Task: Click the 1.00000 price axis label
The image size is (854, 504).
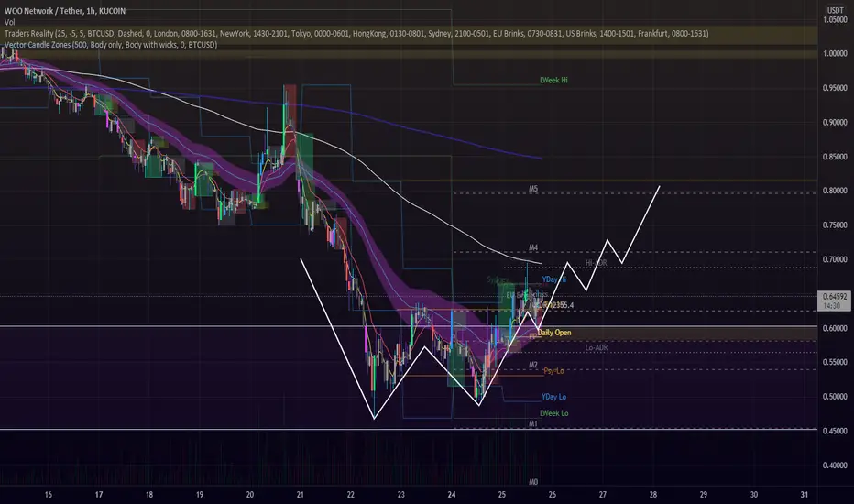Action: pyautogui.click(x=835, y=53)
